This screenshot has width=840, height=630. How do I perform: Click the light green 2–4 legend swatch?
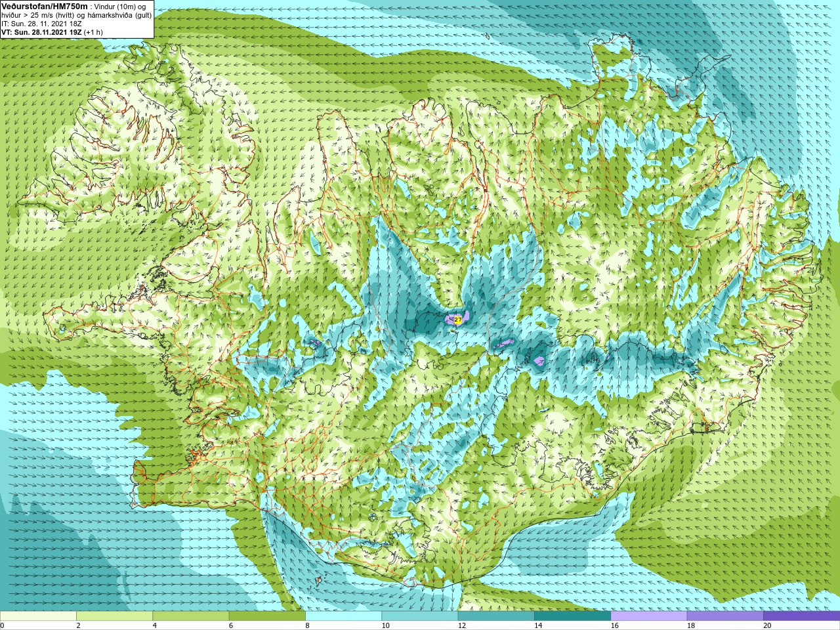coord(114,616)
